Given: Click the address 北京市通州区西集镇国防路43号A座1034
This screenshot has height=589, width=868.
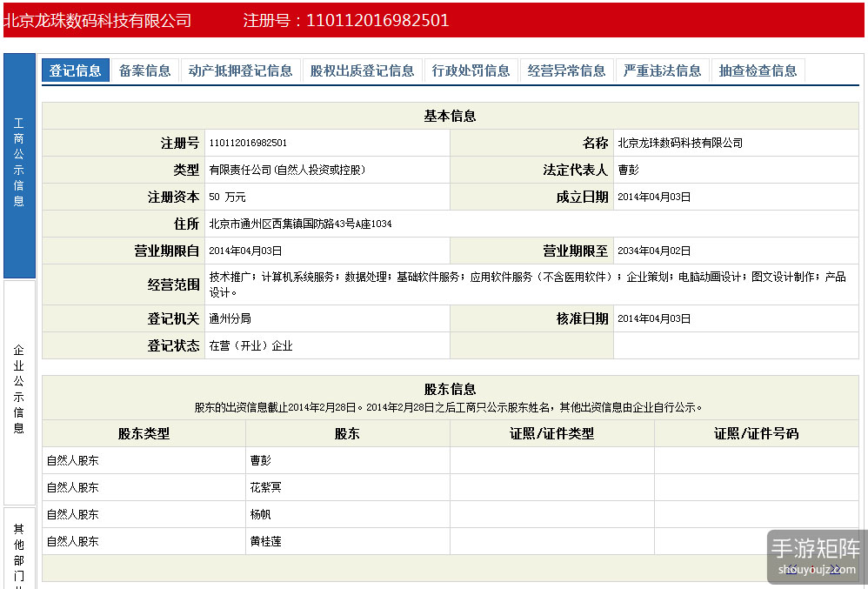Looking at the screenshot, I should pos(301,224).
